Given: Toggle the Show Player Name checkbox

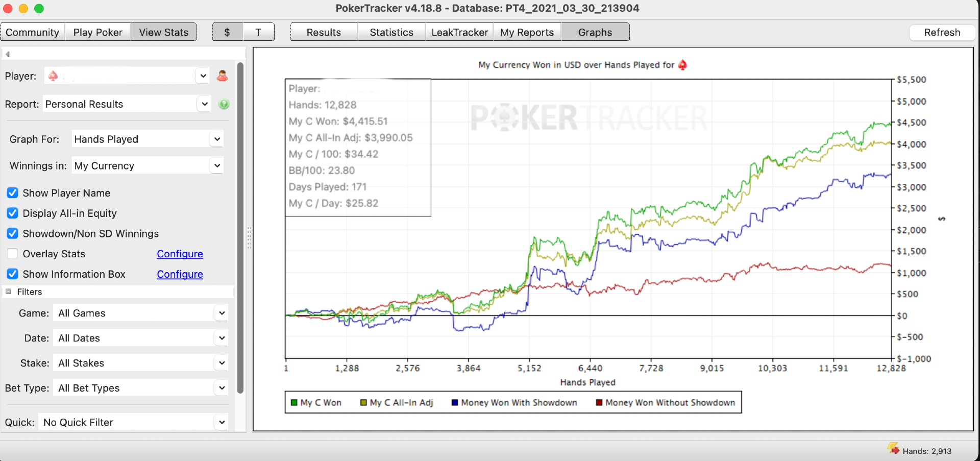Looking at the screenshot, I should click(x=13, y=193).
